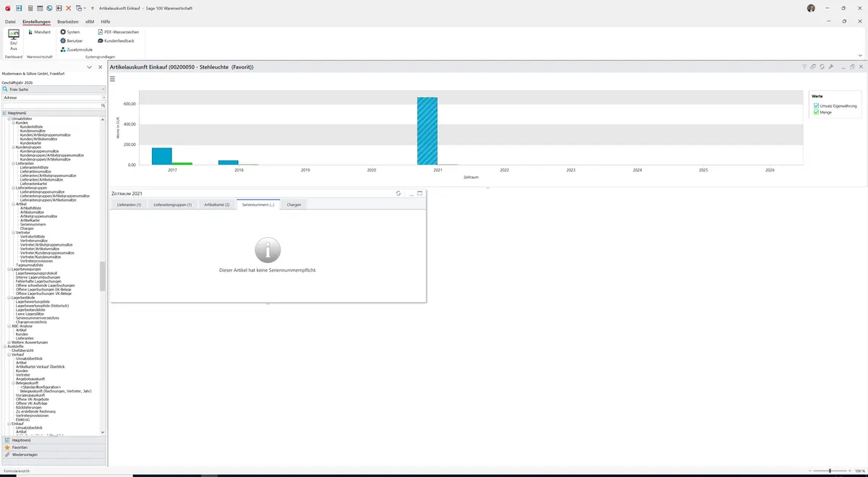Click the red X icon in quick access toolbar
Screen dimensions: 868x477
(x=69, y=8)
